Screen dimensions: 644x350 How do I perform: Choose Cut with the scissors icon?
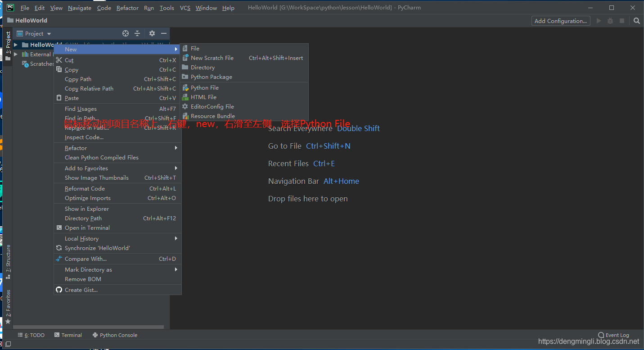pyautogui.click(x=117, y=60)
